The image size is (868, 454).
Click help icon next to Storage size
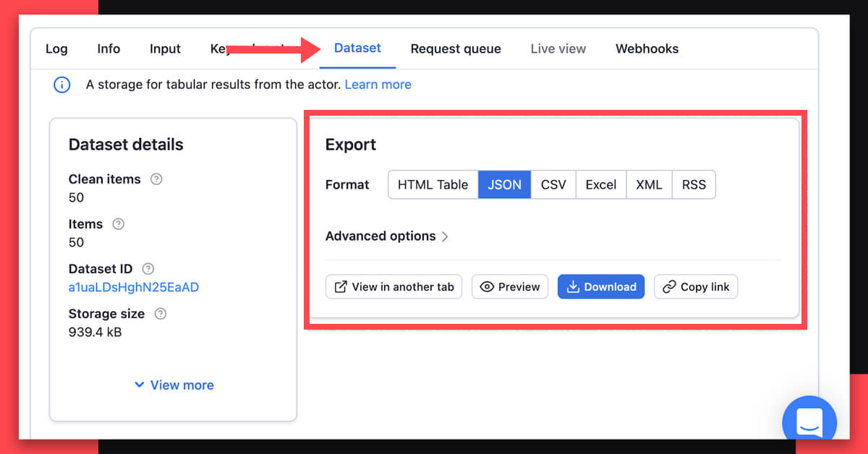tap(161, 314)
